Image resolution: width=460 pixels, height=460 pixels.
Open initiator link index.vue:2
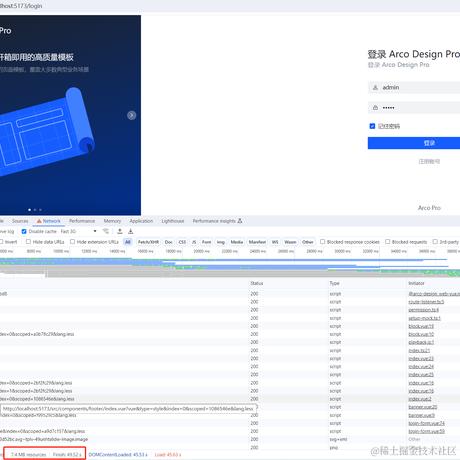coord(420,399)
